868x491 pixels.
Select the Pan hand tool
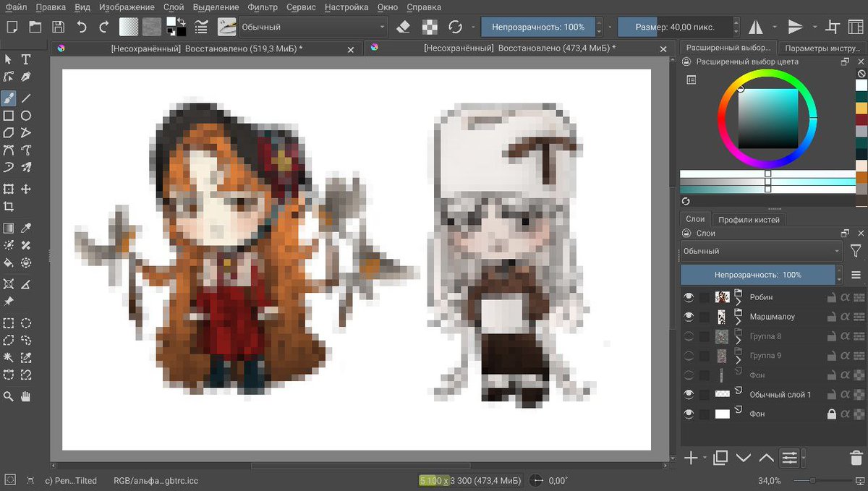coord(25,396)
